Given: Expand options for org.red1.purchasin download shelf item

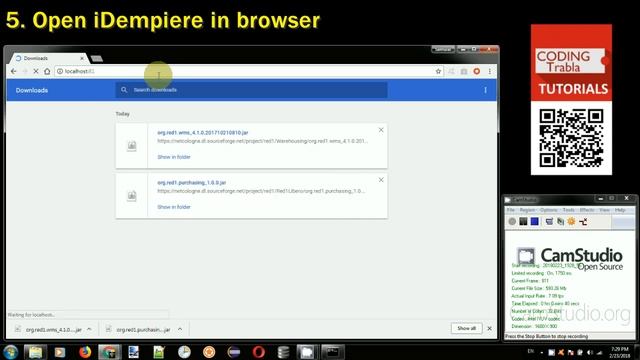Looking at the screenshot, I should 180,329.
